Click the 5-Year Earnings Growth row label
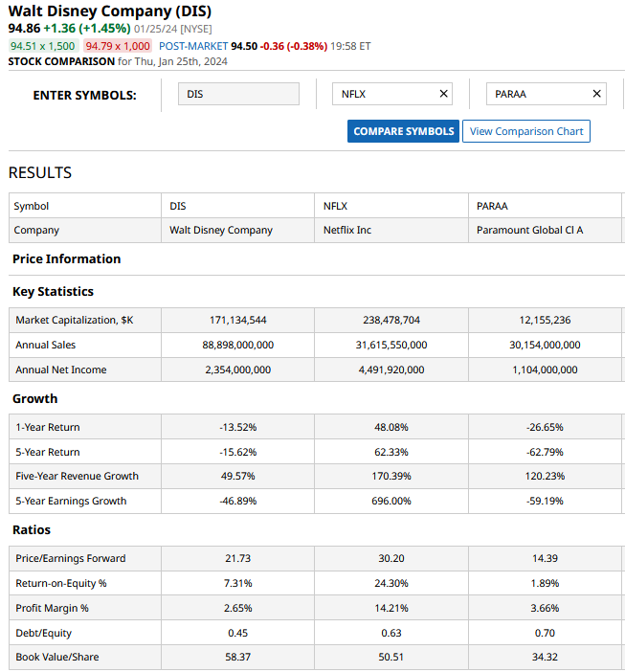 click(x=71, y=501)
